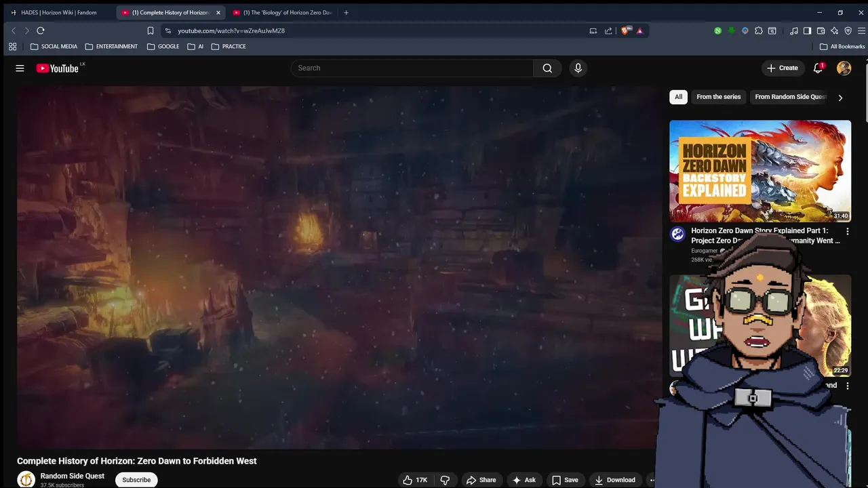Click the green download arrow extension
Viewport: 868px width, 488px height.
pos(732,30)
